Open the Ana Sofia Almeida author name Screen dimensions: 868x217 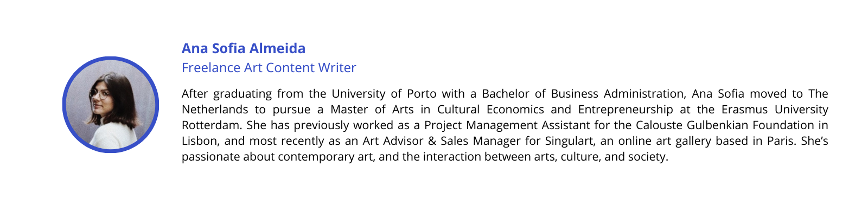(244, 48)
